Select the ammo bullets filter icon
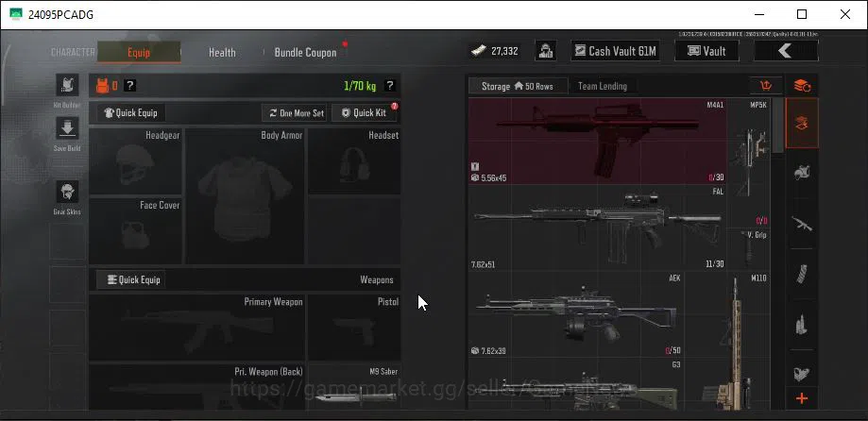Viewport: 868px width, 421px height. (802, 324)
